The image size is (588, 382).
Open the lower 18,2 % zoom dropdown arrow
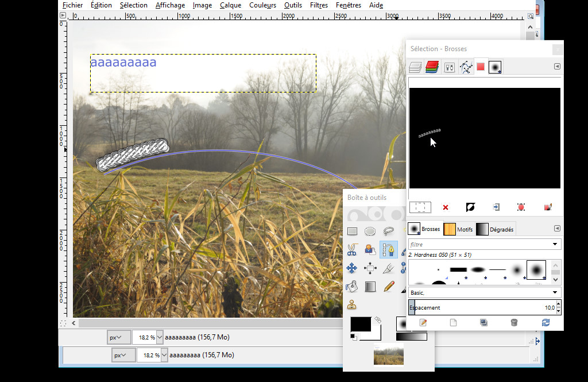(x=164, y=355)
